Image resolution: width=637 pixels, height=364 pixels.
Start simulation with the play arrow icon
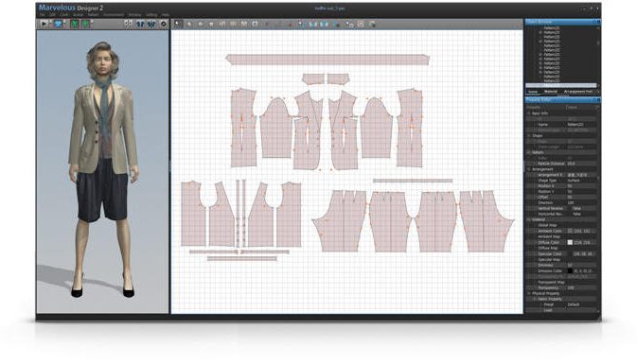click(x=44, y=24)
